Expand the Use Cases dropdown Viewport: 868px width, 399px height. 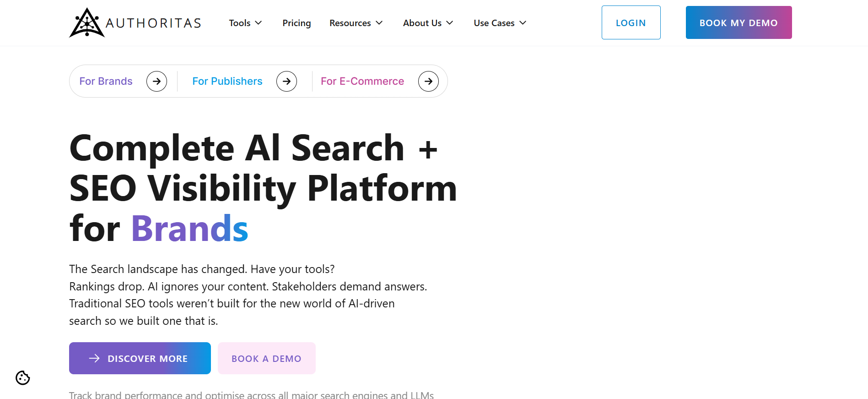[500, 22]
